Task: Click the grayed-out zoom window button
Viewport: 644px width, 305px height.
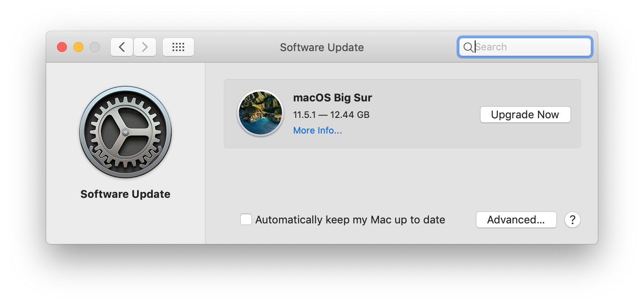Action: [95, 47]
